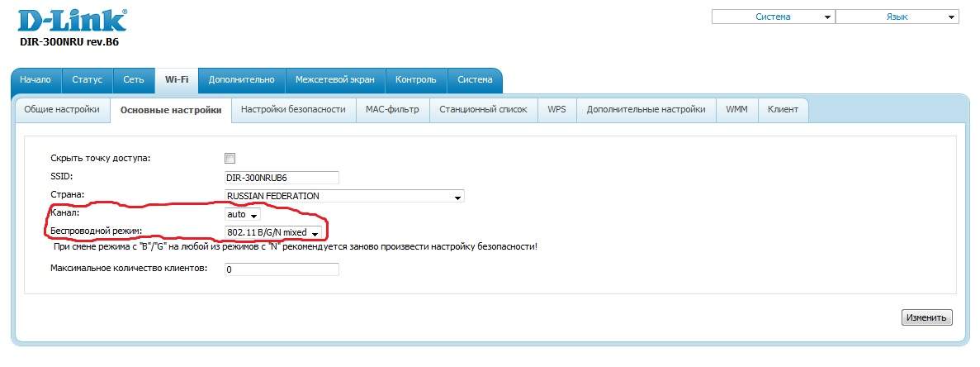Click the Изменить button
This screenshot has width=980, height=367.
pyautogui.click(x=927, y=317)
